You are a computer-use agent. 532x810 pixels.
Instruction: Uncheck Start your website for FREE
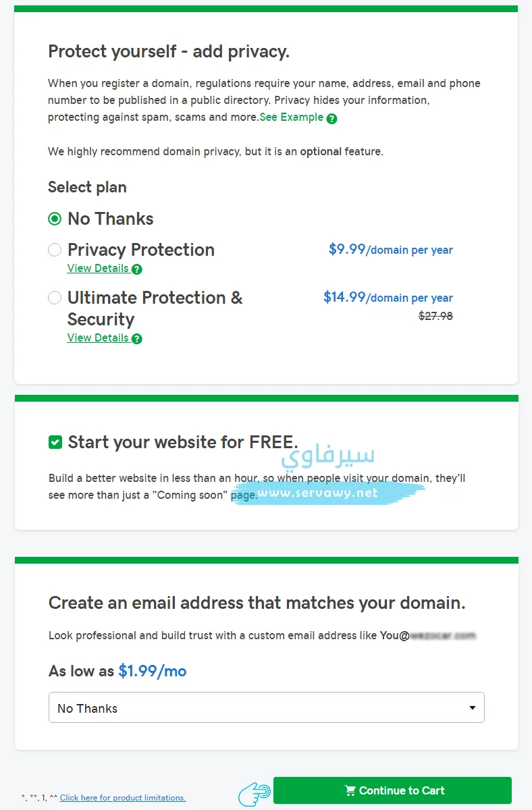pos(55,442)
